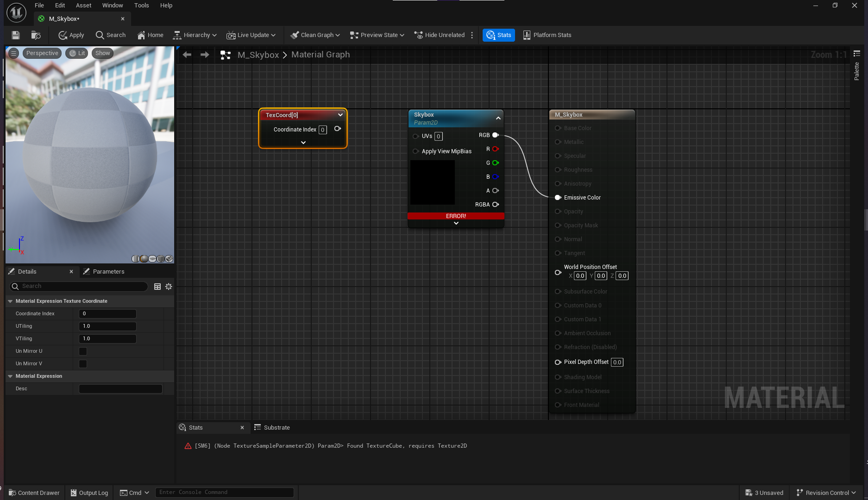Click Home to center the graph
868x500 pixels.
coord(150,35)
